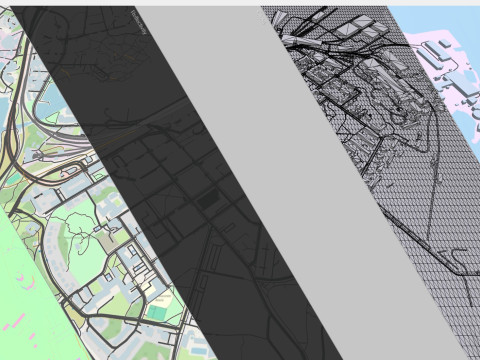Viewport: 480px width, 360px height.
Task: Click the rotated white label on dark map strip
Action: click(x=139, y=23)
